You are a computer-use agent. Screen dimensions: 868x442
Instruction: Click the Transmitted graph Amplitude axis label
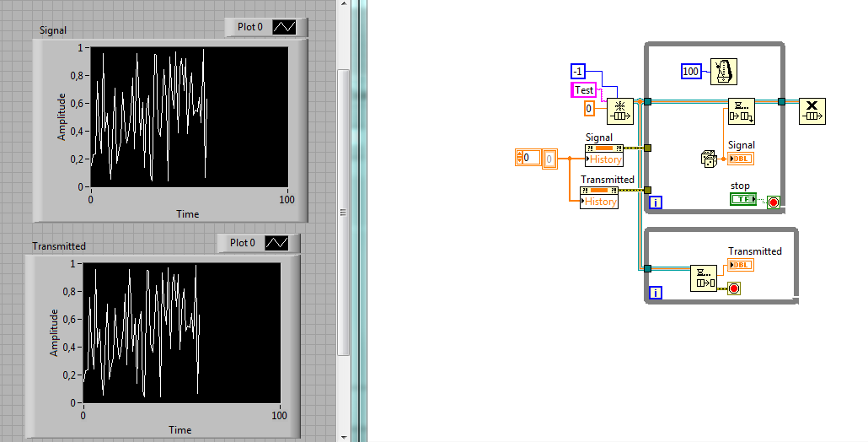[x=54, y=333]
